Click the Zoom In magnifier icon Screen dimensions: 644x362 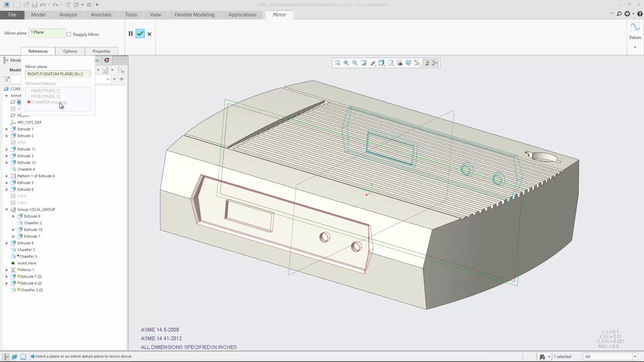pos(346,63)
